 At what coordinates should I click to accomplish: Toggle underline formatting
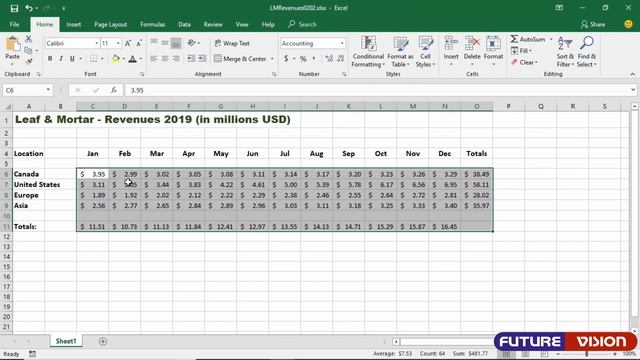[72, 59]
